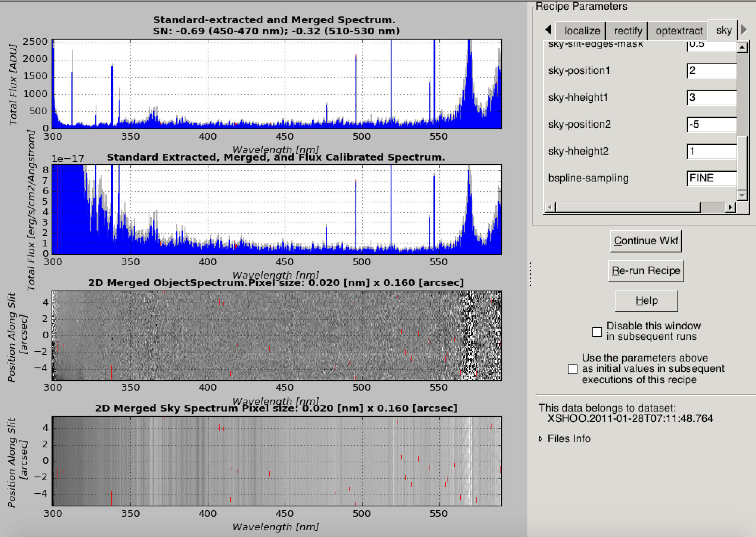The image size is (756, 537).
Task: Enable Use the parameters above as initial values
Action: click(x=572, y=369)
